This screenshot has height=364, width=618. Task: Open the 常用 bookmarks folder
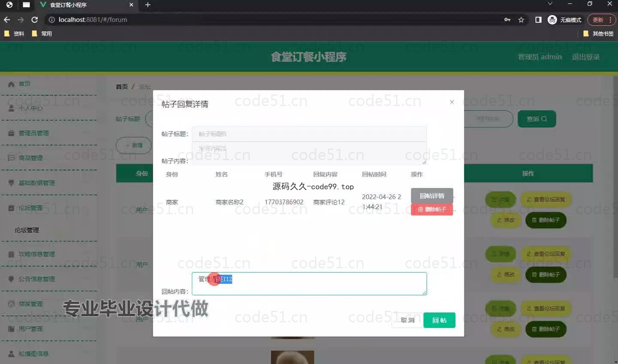[x=42, y=33]
